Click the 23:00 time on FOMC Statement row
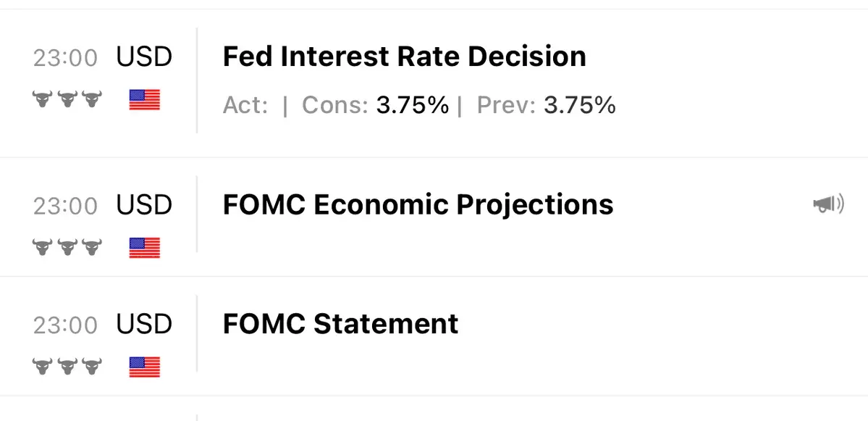 pos(65,325)
